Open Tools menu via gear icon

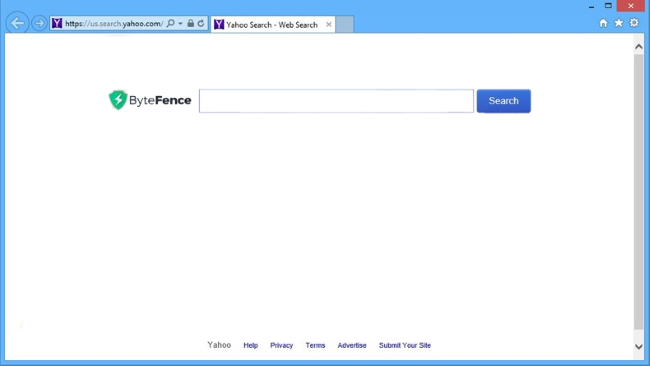(x=634, y=23)
